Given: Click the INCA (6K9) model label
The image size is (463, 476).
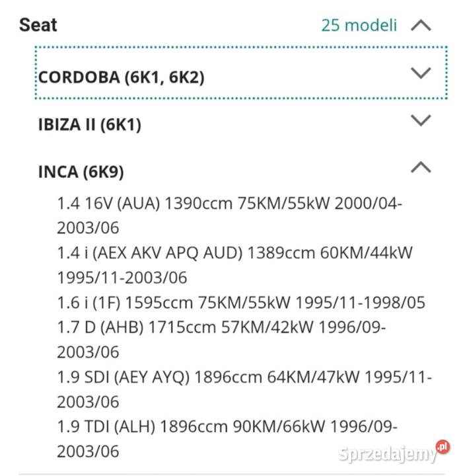Looking at the screenshot, I should point(81,172).
